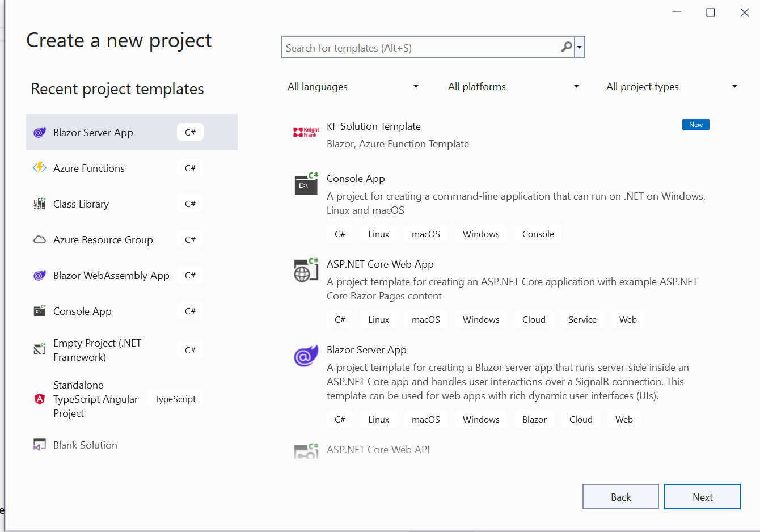
Task: Go Back to the previous step
Action: [620, 497]
